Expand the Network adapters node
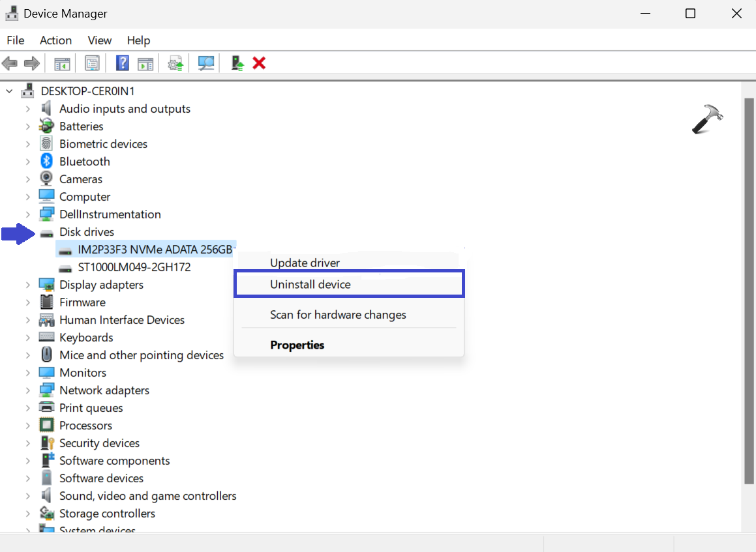756x552 pixels. (x=28, y=390)
